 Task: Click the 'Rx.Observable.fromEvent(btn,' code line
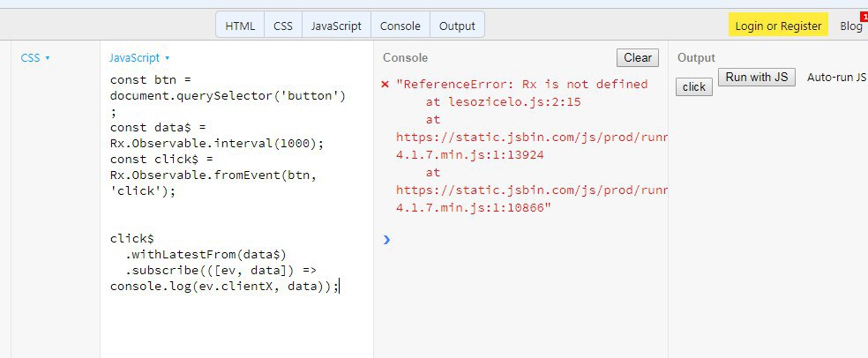[213, 175]
